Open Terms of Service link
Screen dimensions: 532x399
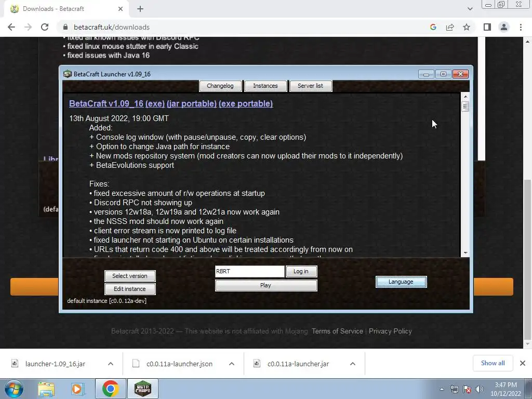tap(337, 331)
